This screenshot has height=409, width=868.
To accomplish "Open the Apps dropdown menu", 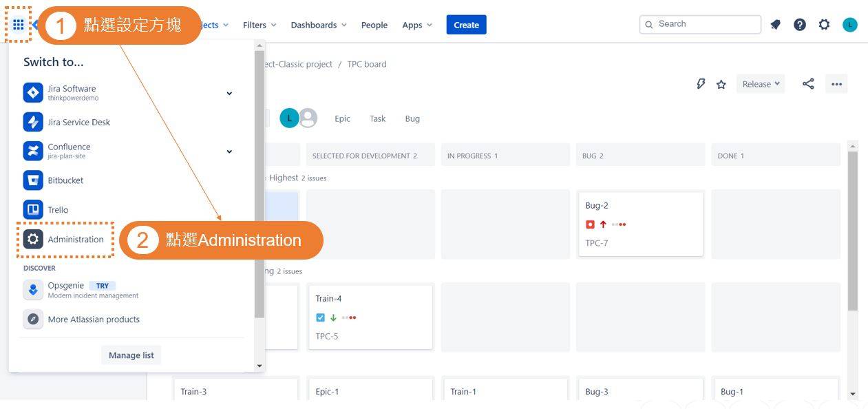I will pos(417,25).
